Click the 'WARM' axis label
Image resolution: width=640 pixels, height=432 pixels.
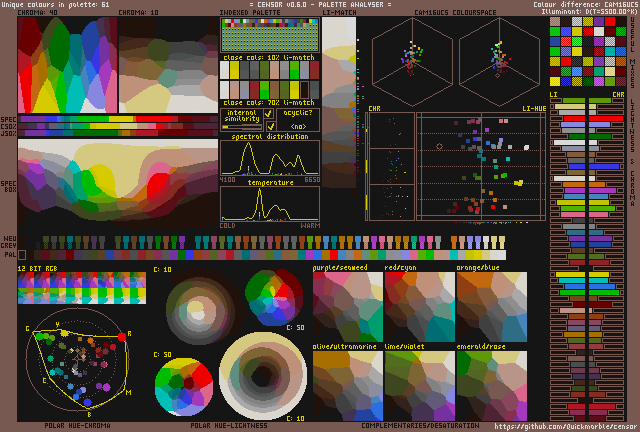[x=310, y=226]
